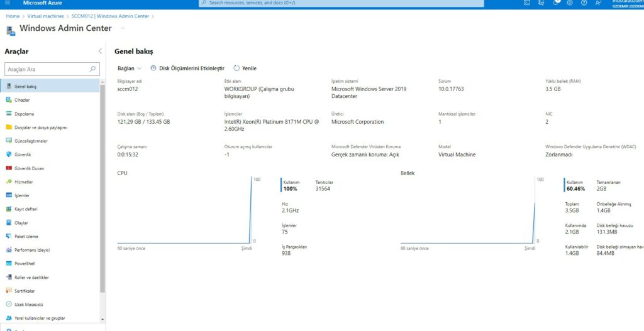This screenshot has height=331, width=644.
Task: Open the Feedback icon in the top bar
Action: (x=598, y=3)
